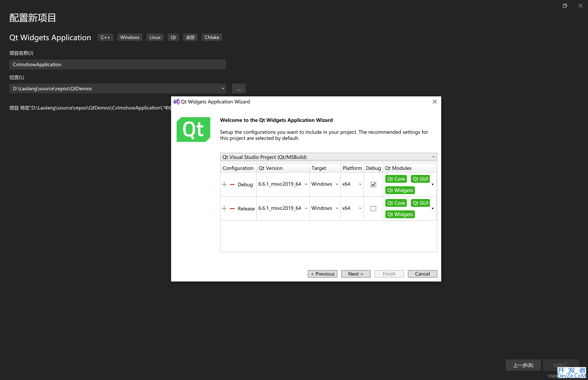
Task: Click the Qt Modules column header
Action: (x=409, y=168)
